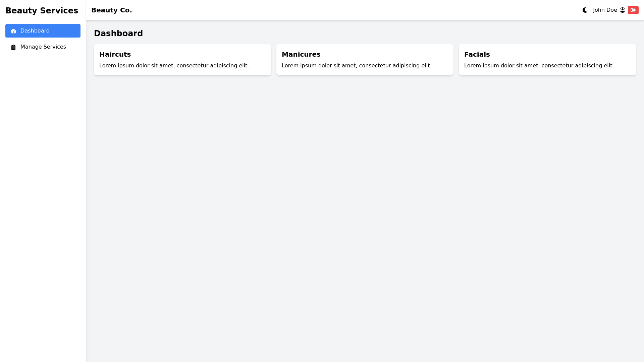Click the Haircuts card description text
Image resolution: width=644 pixels, height=362 pixels.
tap(174, 66)
